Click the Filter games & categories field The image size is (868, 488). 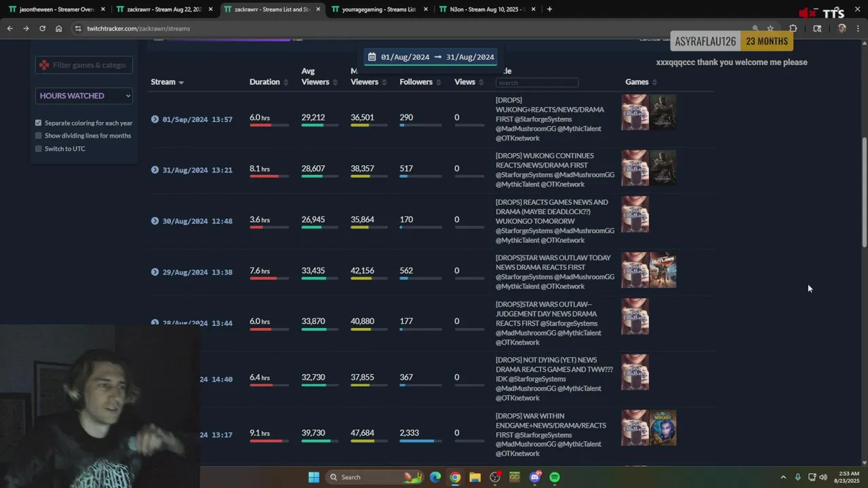(x=84, y=65)
